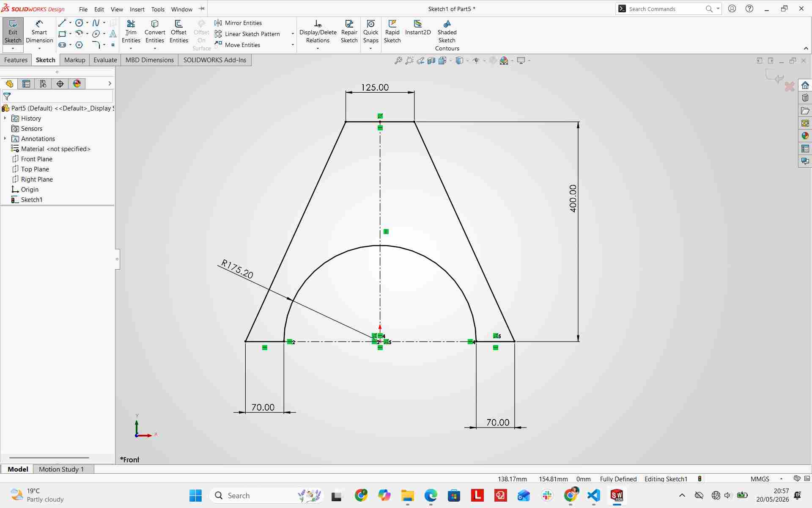Screen dimensions: 812x508
Task: Switch to the Features tab
Action: pos(16,60)
